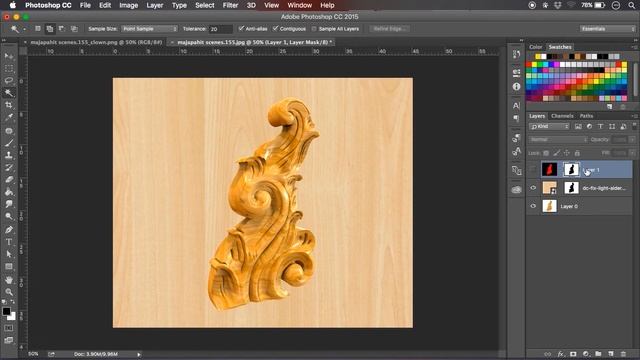640x360 pixels.
Task: Click Add to selection mode icon
Action: coord(50,29)
